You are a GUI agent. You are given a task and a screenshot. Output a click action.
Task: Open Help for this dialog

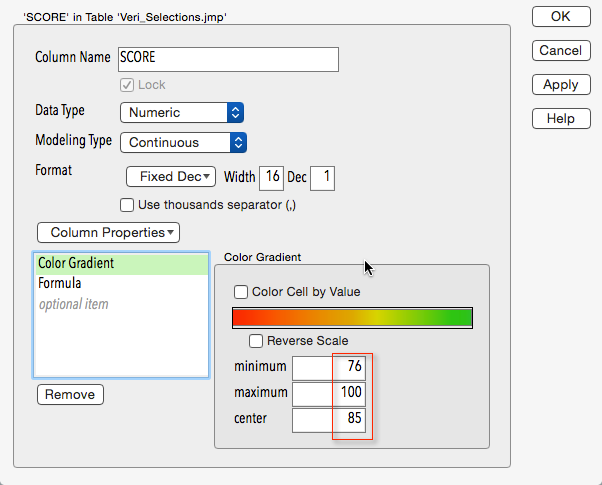tap(560, 119)
